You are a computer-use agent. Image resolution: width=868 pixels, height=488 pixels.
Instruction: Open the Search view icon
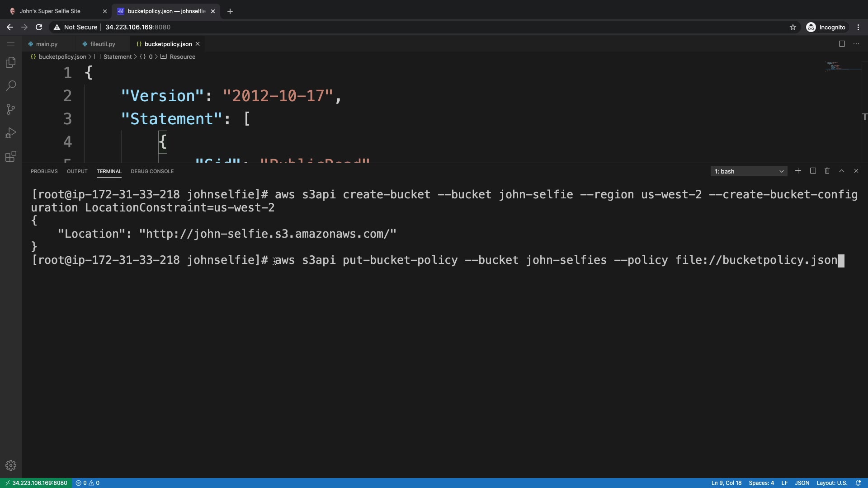(x=11, y=86)
